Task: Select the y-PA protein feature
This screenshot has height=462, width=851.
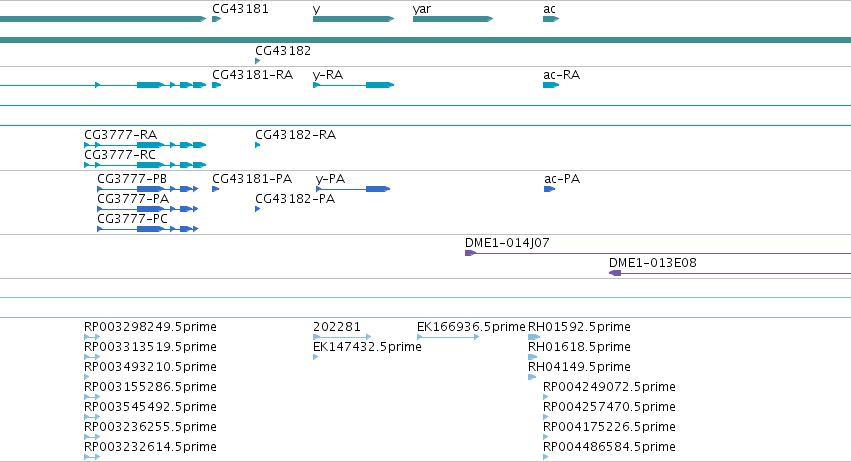Action: pyautogui.click(x=330, y=179)
